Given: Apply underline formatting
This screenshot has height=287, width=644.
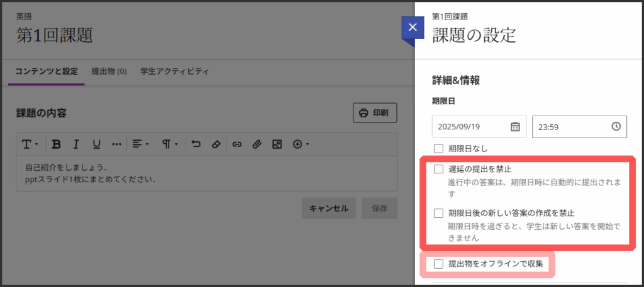Looking at the screenshot, I should coord(96,144).
